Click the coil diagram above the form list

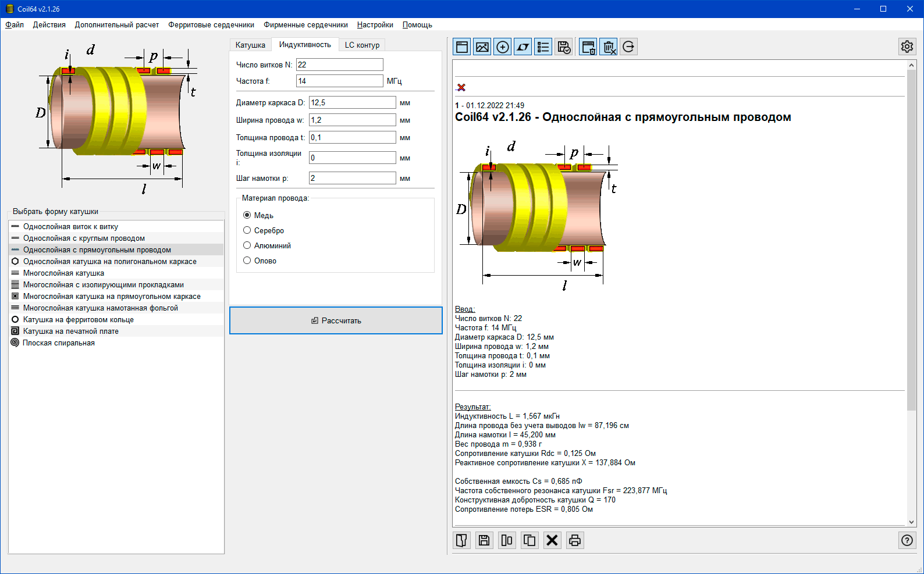(116, 119)
